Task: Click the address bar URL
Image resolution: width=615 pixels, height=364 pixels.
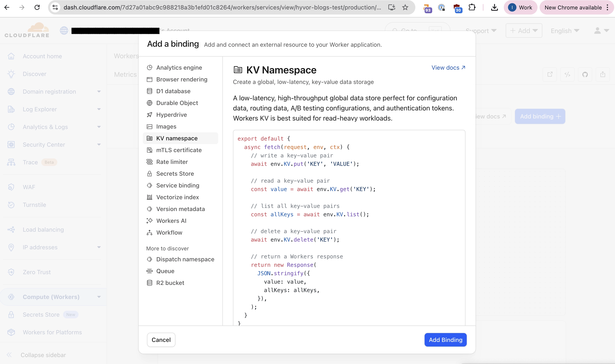Action: click(222, 7)
